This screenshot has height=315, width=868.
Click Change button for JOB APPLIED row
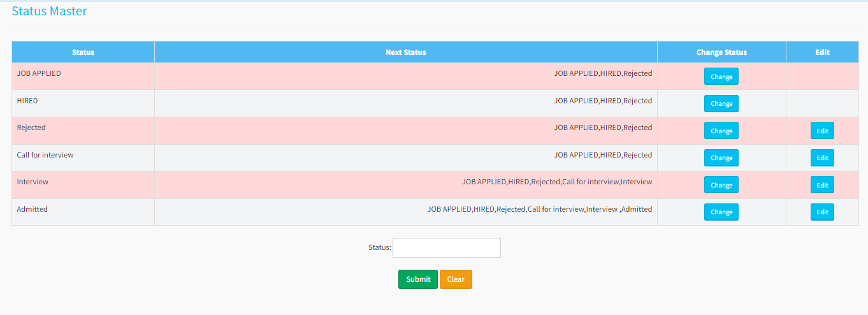point(721,77)
